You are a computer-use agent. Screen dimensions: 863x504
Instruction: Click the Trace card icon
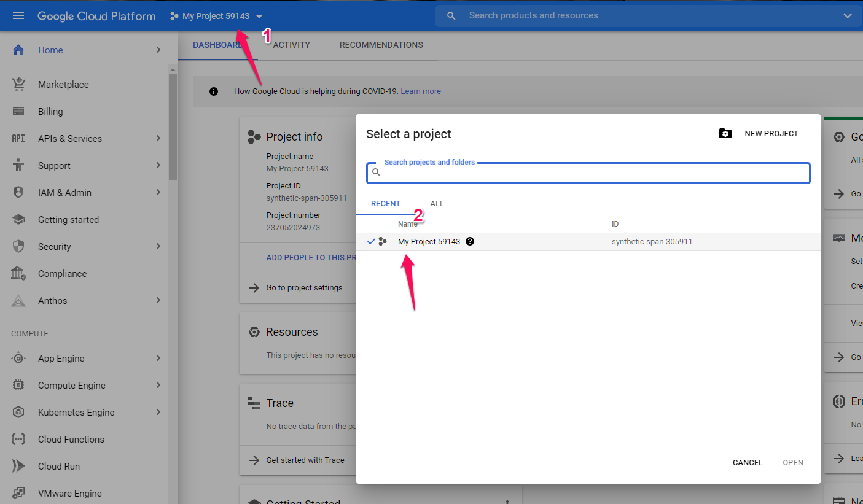254,403
